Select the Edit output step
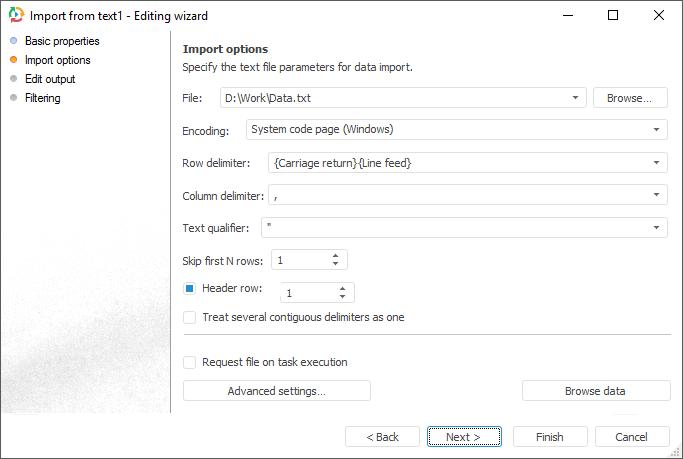 (x=50, y=79)
